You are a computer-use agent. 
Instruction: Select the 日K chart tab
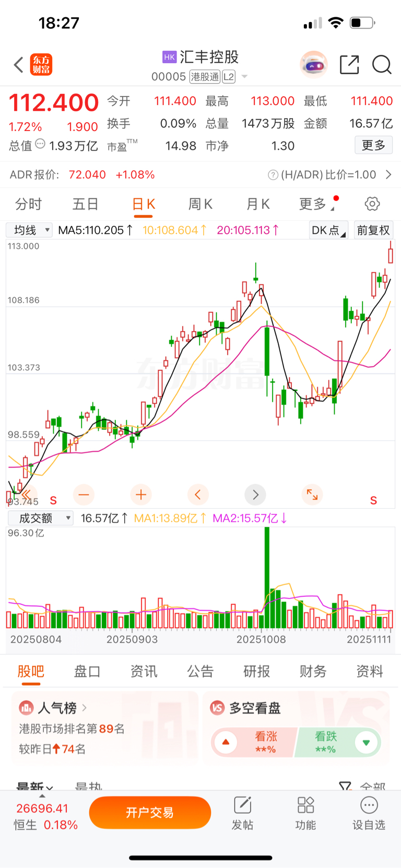pyautogui.click(x=144, y=204)
